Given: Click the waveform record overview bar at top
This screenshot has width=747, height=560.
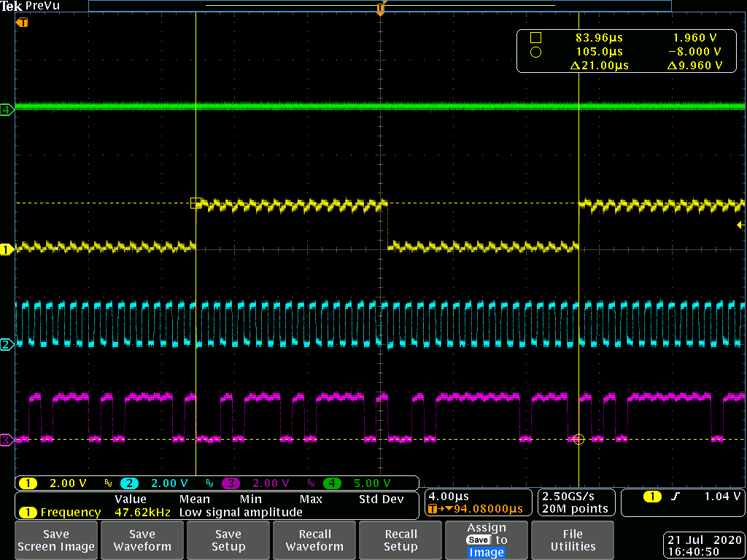Looking at the screenshot, I should click(x=379, y=6).
